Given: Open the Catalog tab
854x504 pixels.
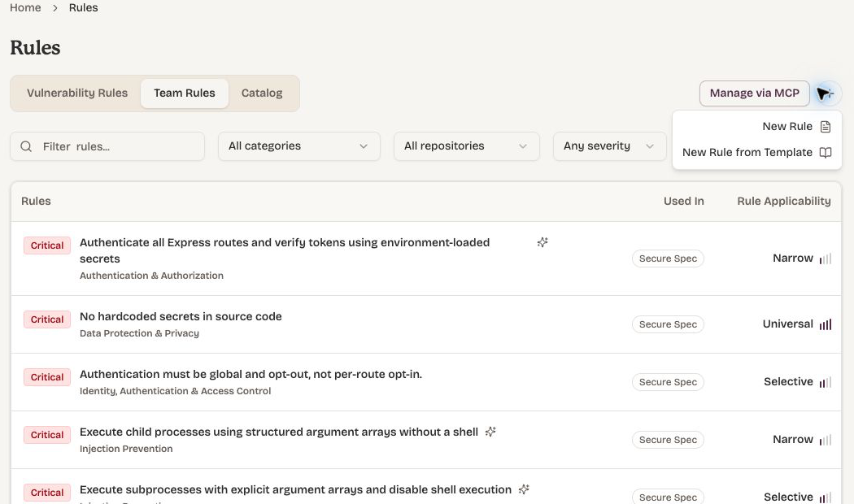Looking at the screenshot, I should pos(262,93).
